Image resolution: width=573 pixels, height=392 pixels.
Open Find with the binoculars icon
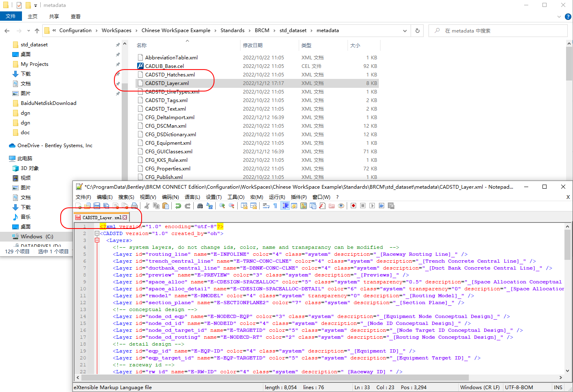pos(200,206)
